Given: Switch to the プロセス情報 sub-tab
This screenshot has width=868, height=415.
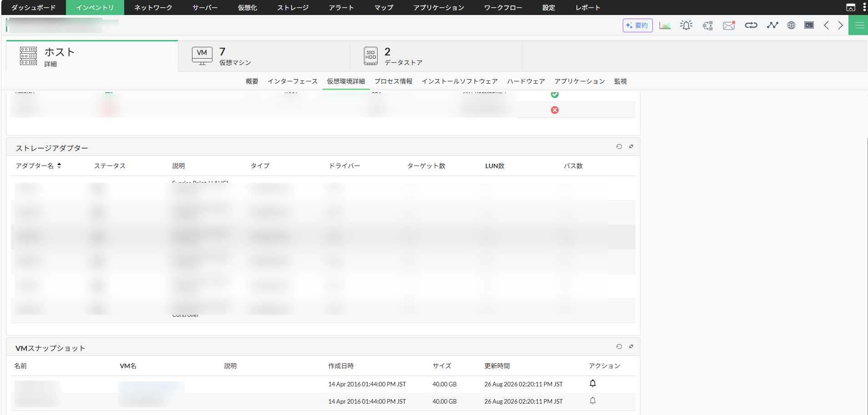Looking at the screenshot, I should (394, 81).
